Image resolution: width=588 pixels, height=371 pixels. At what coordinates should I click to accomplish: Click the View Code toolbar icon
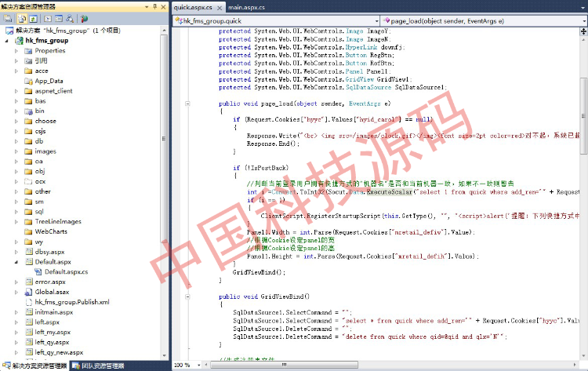47,18
